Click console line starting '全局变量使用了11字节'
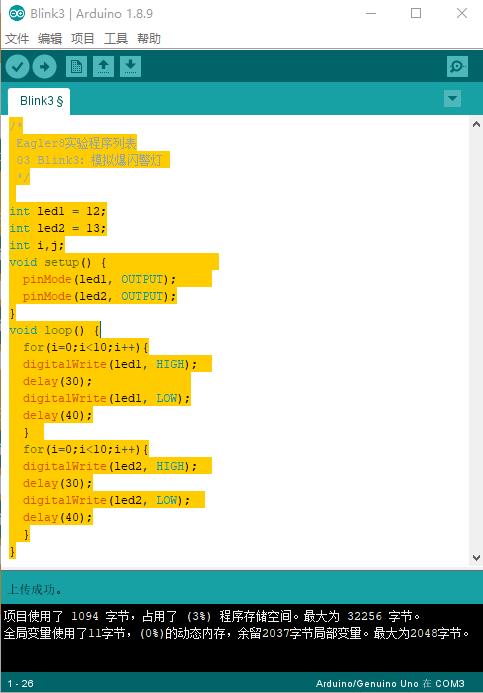483x693 pixels. click(236, 633)
